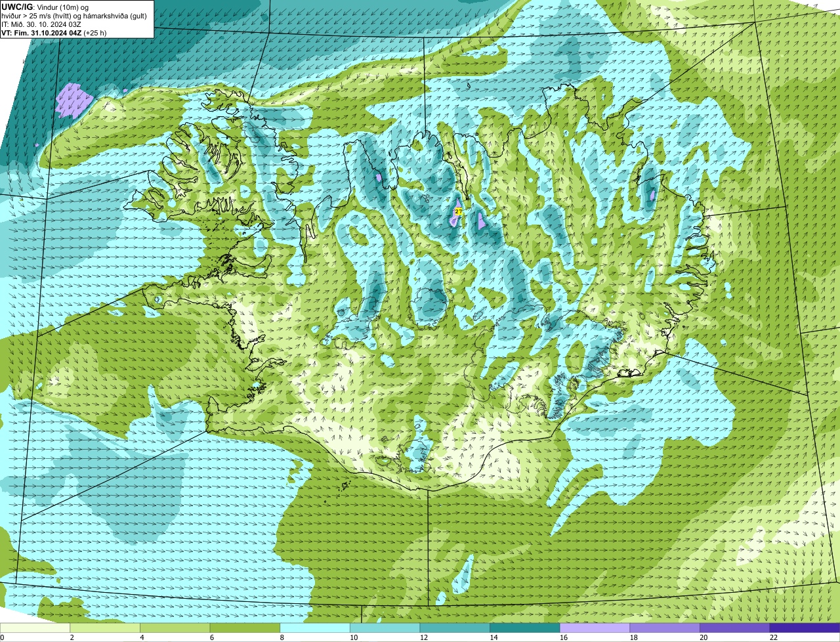Screen dimensions: 840x642
Task: Click the legend value label '18'
Action: click(634, 637)
